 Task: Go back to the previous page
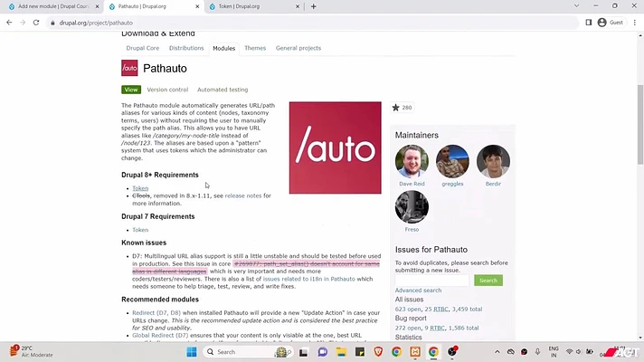(9, 23)
